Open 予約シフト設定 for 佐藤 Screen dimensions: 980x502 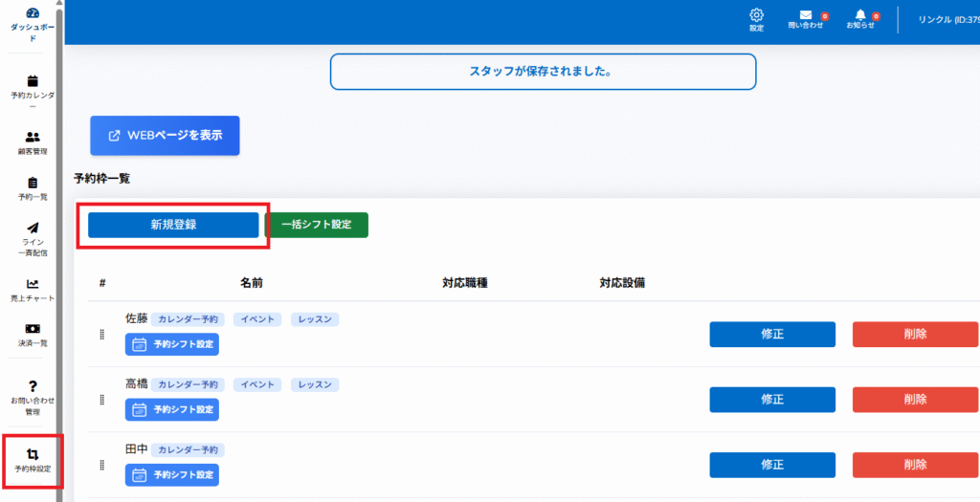pyautogui.click(x=172, y=344)
